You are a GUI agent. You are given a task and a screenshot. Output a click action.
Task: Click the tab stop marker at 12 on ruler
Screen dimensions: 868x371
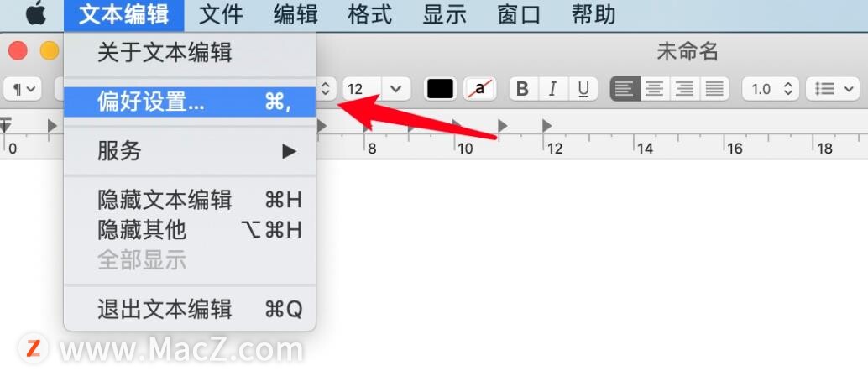click(546, 126)
